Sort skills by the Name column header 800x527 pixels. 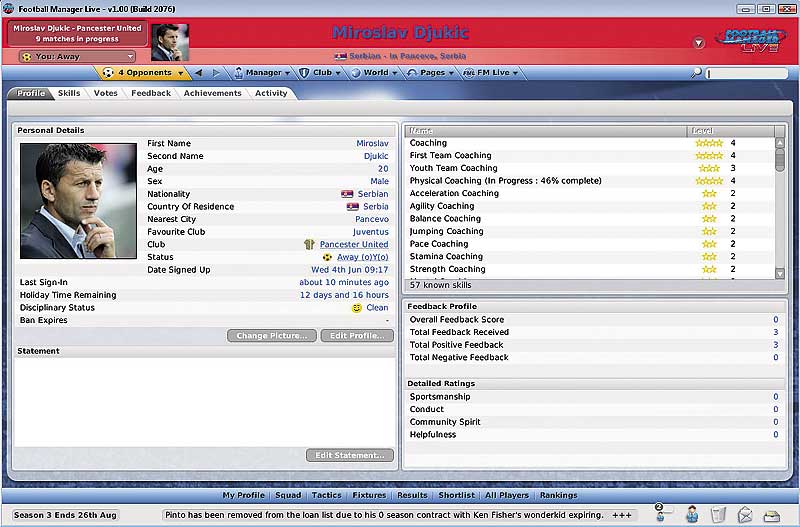(x=545, y=131)
